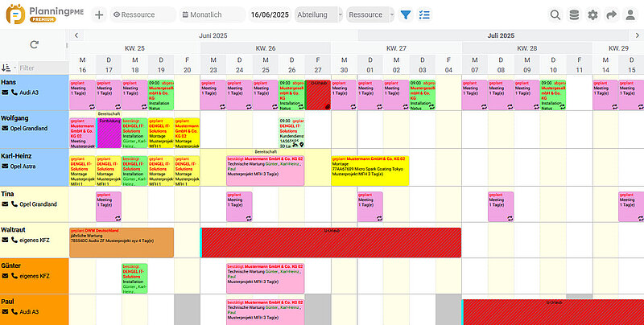The width and height of the screenshot is (644, 325).
Task: Open resource Hans
Action: pyautogui.click(x=8, y=82)
